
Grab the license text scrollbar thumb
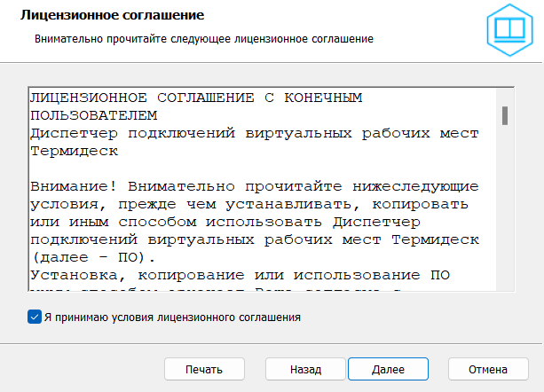click(505, 116)
